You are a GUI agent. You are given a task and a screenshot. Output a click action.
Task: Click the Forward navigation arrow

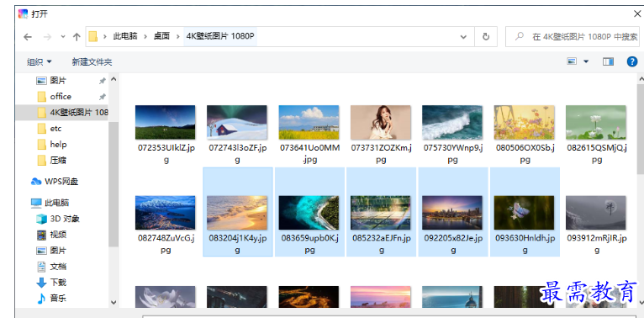tap(47, 37)
